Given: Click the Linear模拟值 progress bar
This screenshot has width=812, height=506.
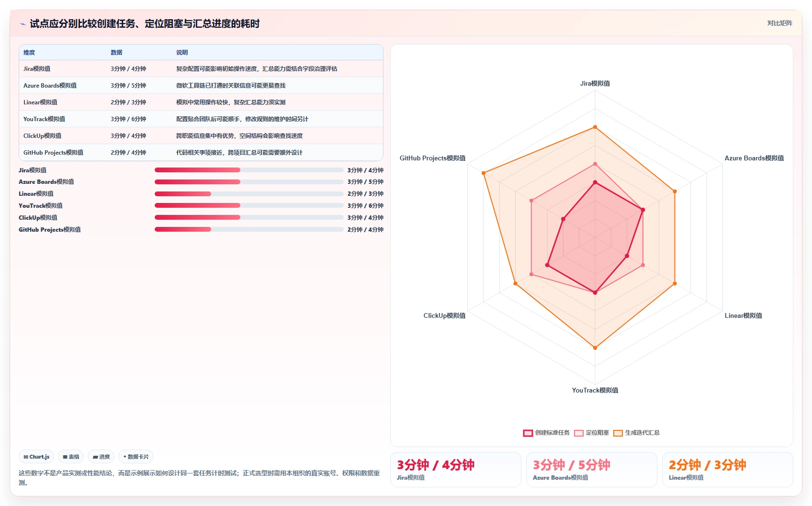Looking at the screenshot, I should click(x=249, y=194).
